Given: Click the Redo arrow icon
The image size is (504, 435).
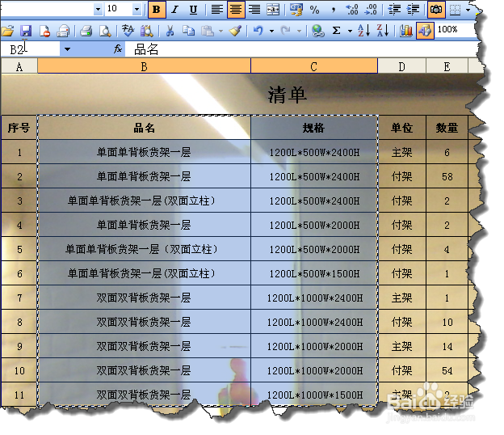Looking at the screenshot, I should click(x=285, y=31).
